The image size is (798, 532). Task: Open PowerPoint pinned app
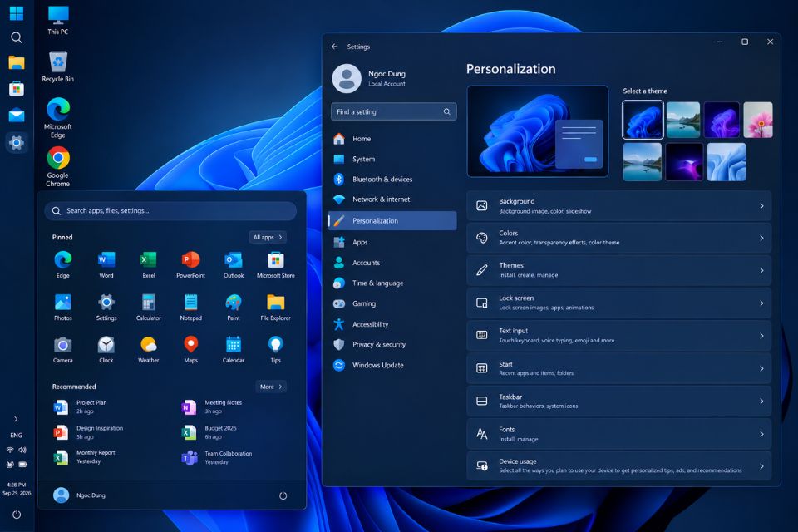[x=191, y=264]
